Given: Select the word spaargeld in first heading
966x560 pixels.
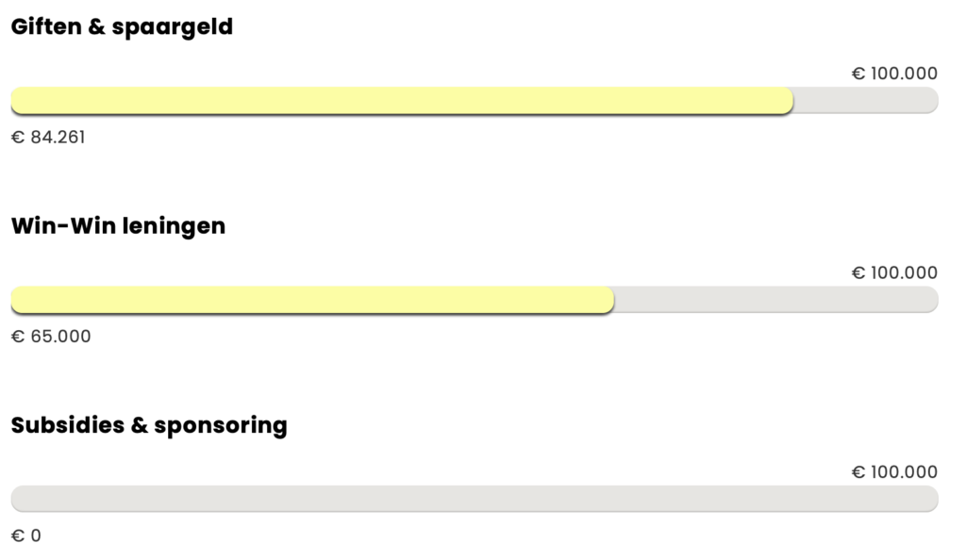Looking at the screenshot, I should click(173, 28).
